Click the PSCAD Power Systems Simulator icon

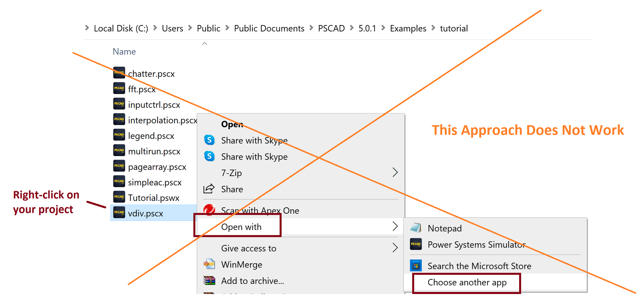416,244
